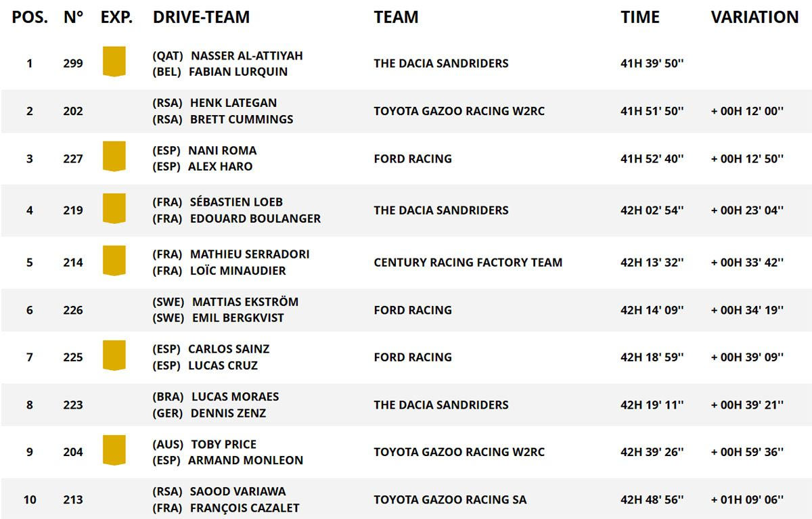Click Toyota Gazoo Racing SA team name

(x=450, y=500)
